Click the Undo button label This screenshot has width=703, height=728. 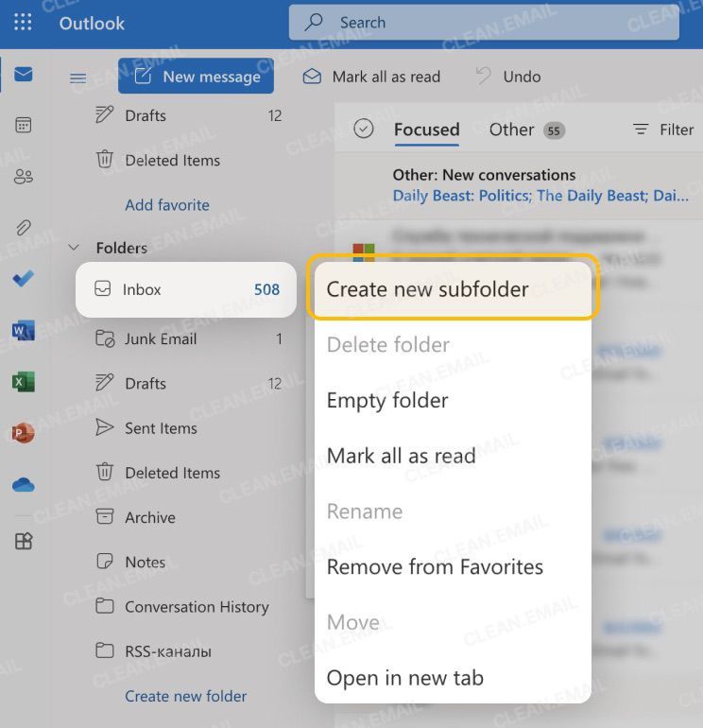pos(522,77)
